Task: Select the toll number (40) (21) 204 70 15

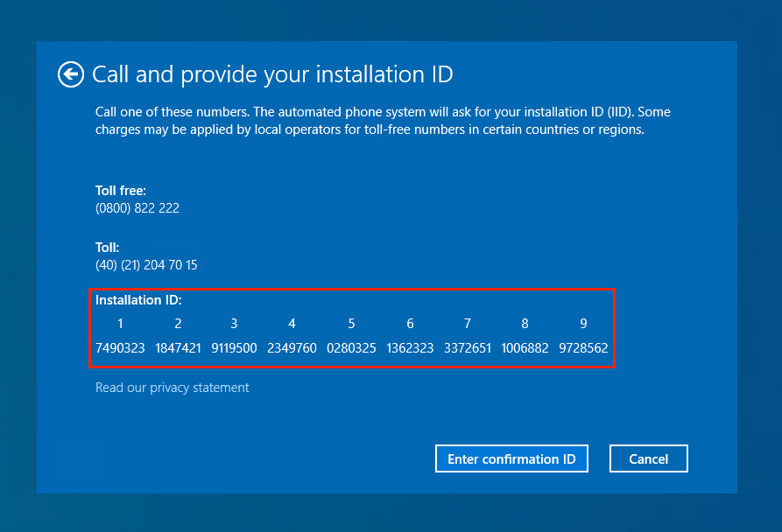Action: coord(146,265)
